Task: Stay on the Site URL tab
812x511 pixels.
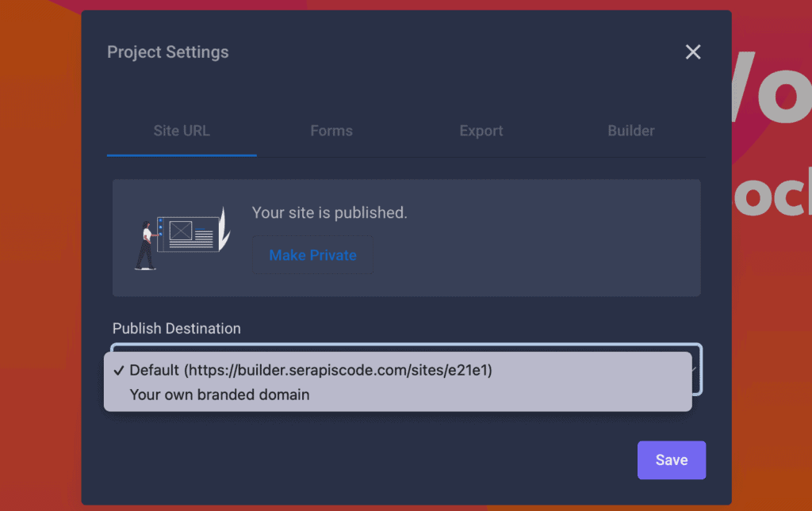Action: (x=181, y=131)
